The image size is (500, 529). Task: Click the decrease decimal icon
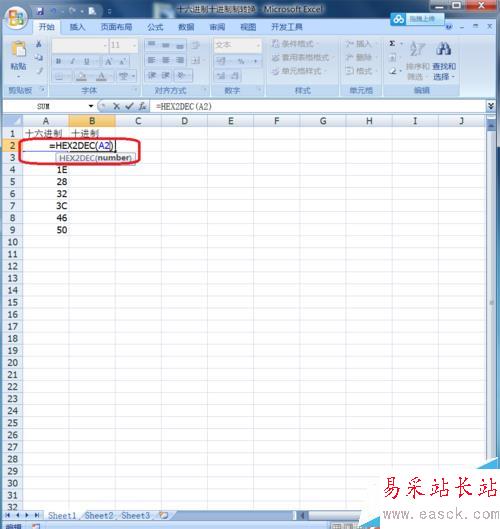pos(235,76)
